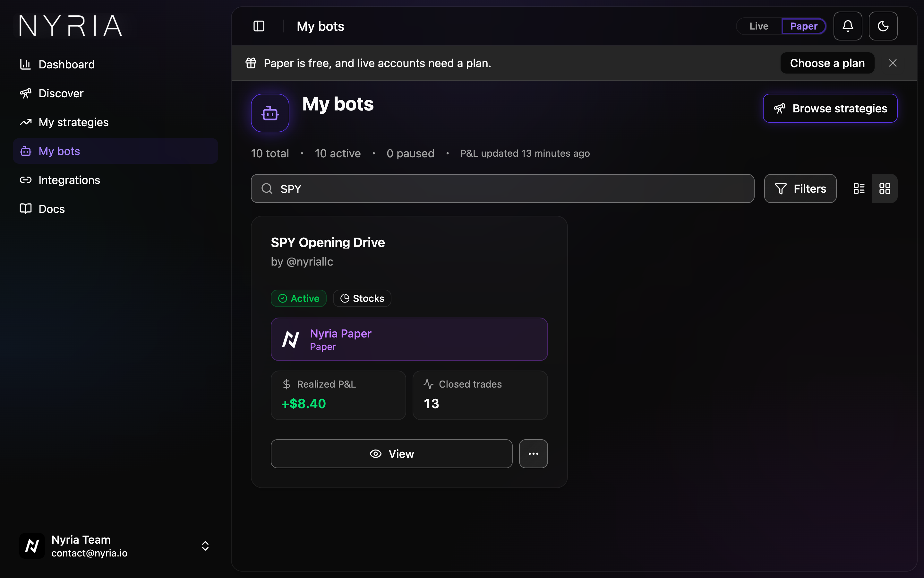The image size is (924, 578).
Task: Open the Filters menu
Action: pyautogui.click(x=800, y=188)
